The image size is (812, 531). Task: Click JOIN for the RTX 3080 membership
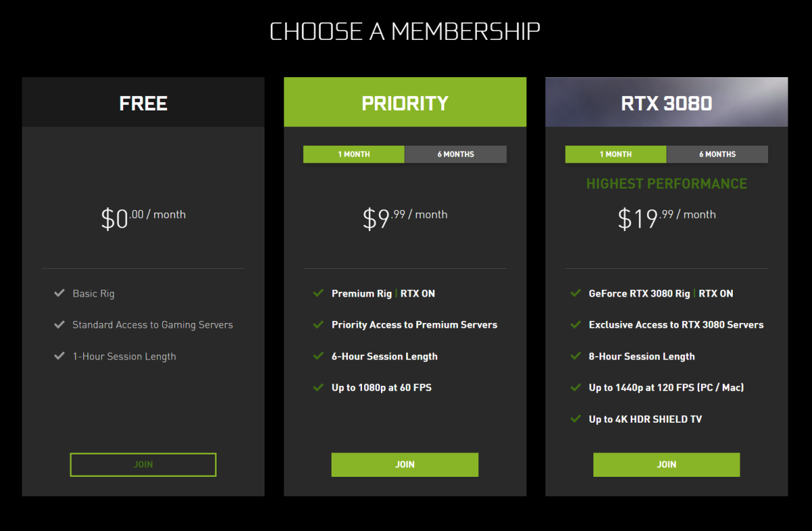click(667, 465)
